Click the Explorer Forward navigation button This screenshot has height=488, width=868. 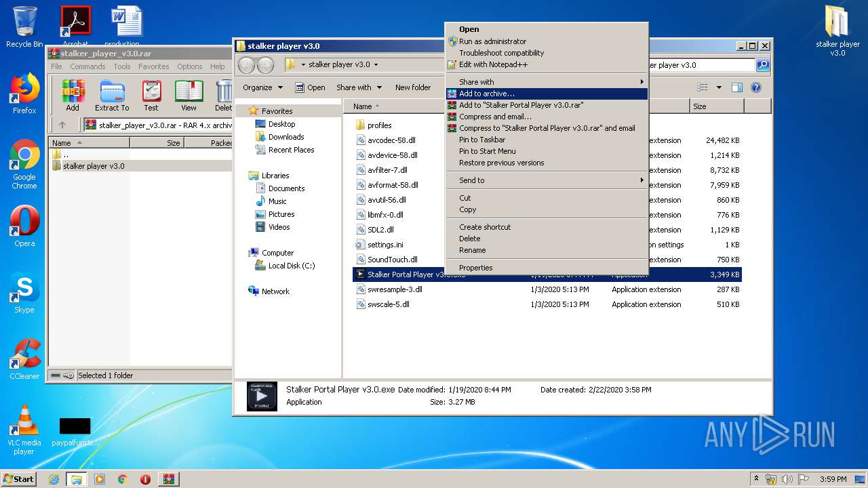pos(266,65)
